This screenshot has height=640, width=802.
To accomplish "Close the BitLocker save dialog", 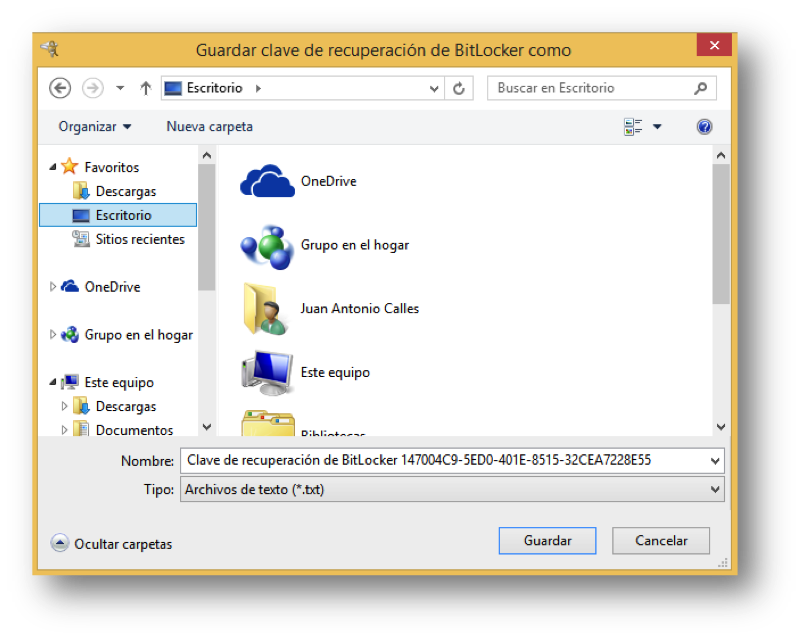I will pyautogui.click(x=714, y=45).
